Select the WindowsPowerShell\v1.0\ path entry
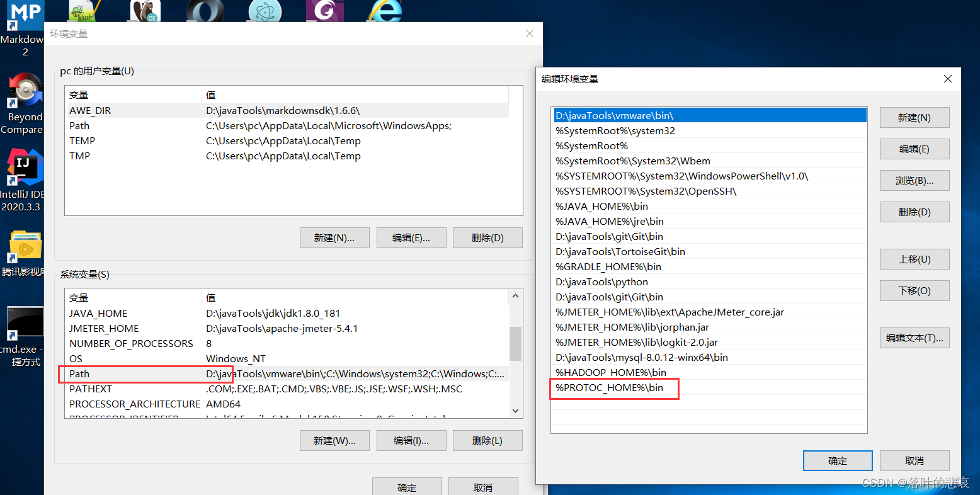 (710, 176)
